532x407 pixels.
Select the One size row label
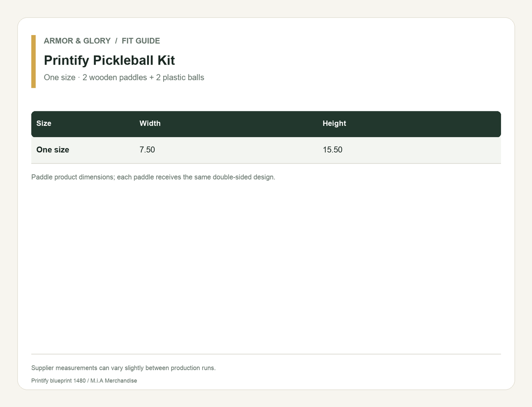point(53,150)
